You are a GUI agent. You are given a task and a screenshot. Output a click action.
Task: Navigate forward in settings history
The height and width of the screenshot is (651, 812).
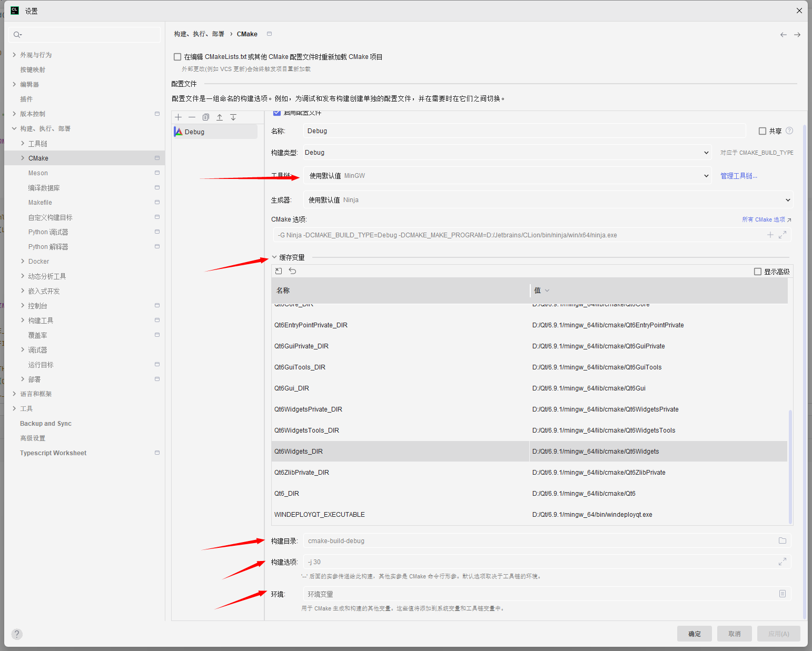797,35
